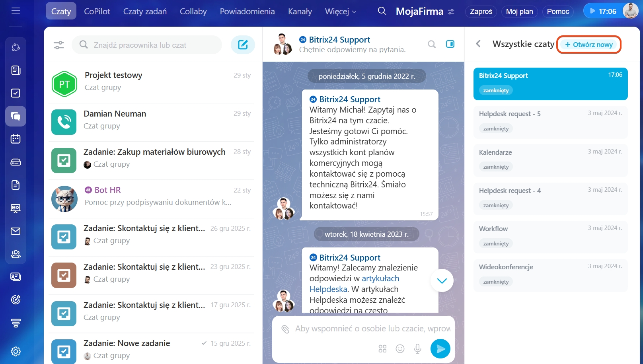Viewport: 643px width, 364px height.
Task: Open chat list filter settings icon
Action: click(x=58, y=45)
